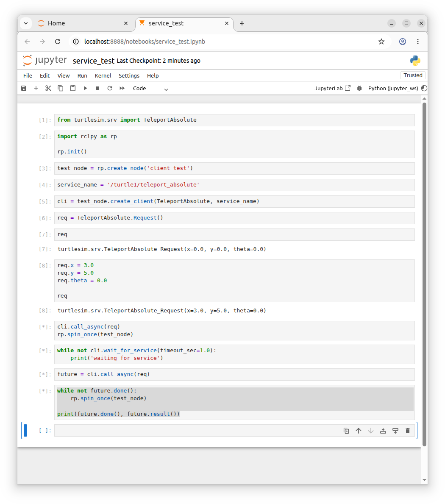Click the Python logo icon in header
The image size is (445, 504).
pyautogui.click(x=415, y=61)
